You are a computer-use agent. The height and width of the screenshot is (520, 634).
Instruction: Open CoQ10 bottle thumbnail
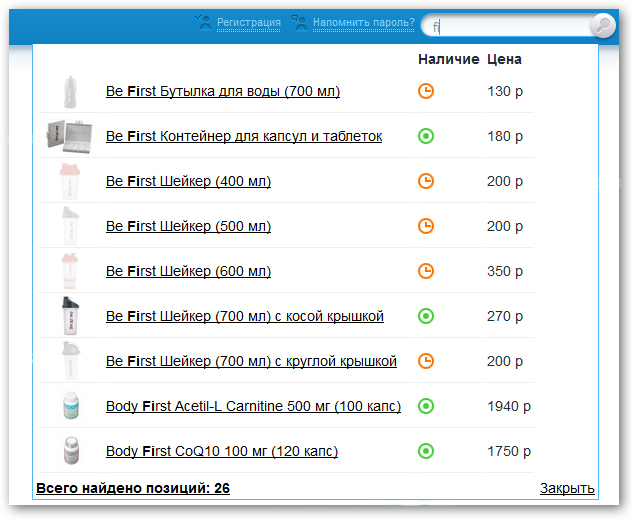[71, 450]
